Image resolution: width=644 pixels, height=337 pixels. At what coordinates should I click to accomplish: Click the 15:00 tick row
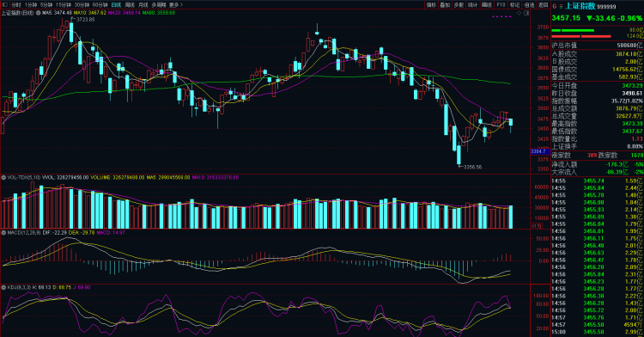pos(597,332)
